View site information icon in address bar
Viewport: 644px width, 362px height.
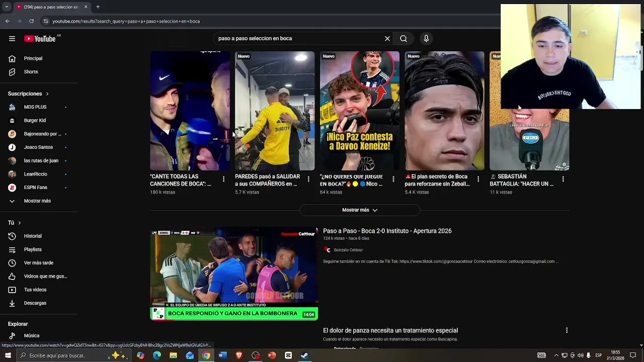click(46, 21)
